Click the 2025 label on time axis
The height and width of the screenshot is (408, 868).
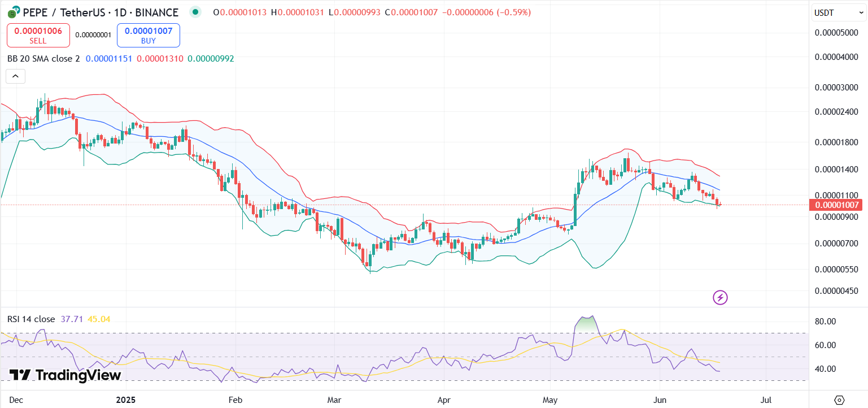pos(127,400)
